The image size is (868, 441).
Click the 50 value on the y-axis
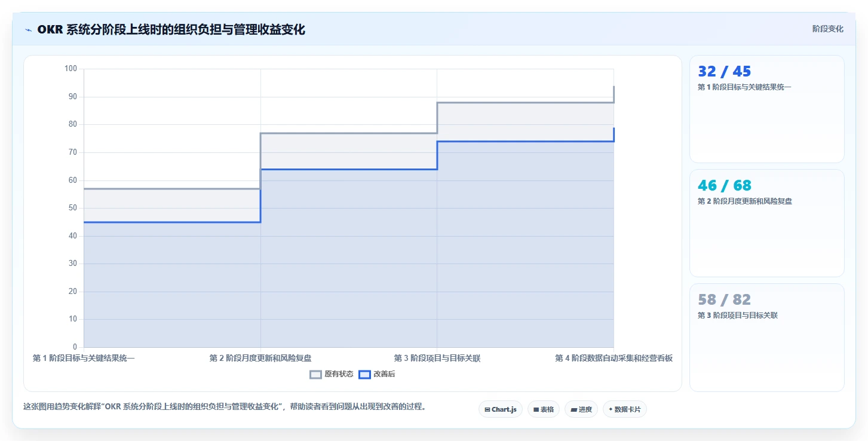point(73,208)
